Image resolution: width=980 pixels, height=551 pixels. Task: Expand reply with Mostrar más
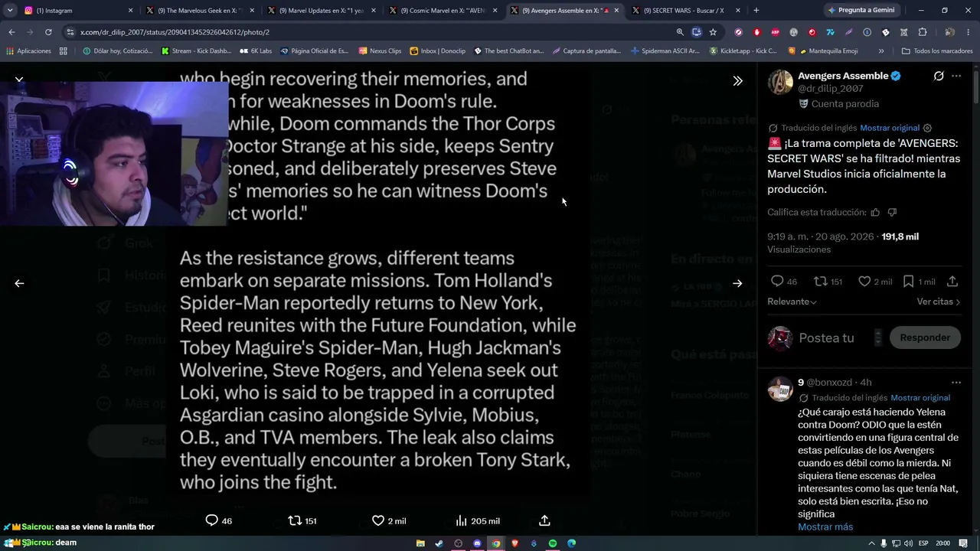[x=825, y=527]
